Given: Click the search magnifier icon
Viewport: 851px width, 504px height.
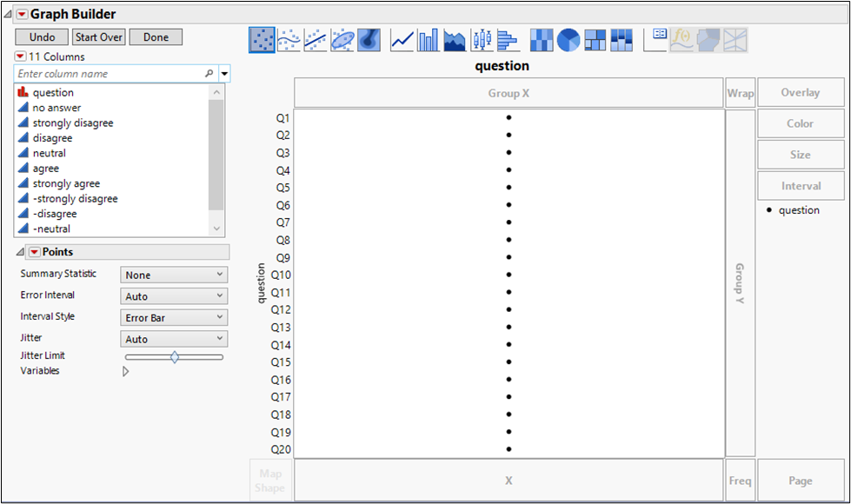Looking at the screenshot, I should [x=209, y=73].
